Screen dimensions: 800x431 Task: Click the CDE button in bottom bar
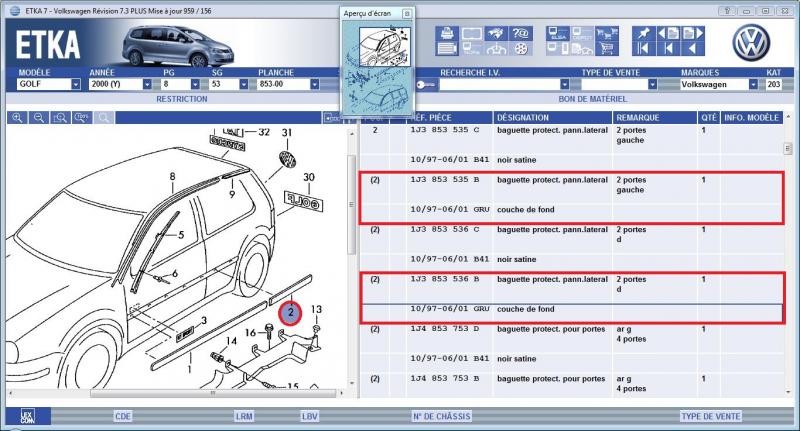(x=122, y=416)
